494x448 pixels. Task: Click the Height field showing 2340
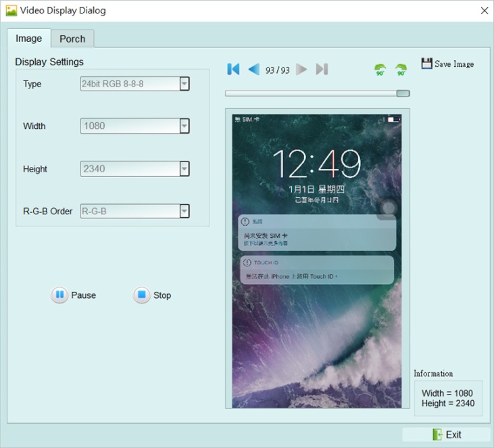(x=134, y=168)
